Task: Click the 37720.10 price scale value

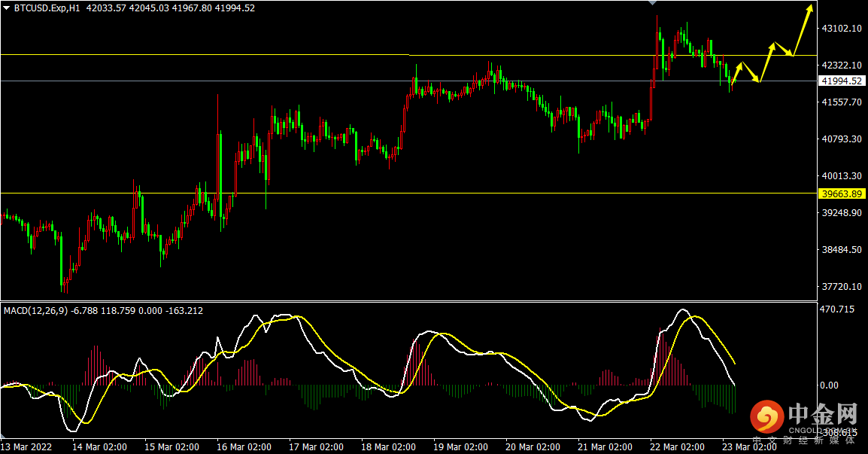Action: click(x=842, y=287)
